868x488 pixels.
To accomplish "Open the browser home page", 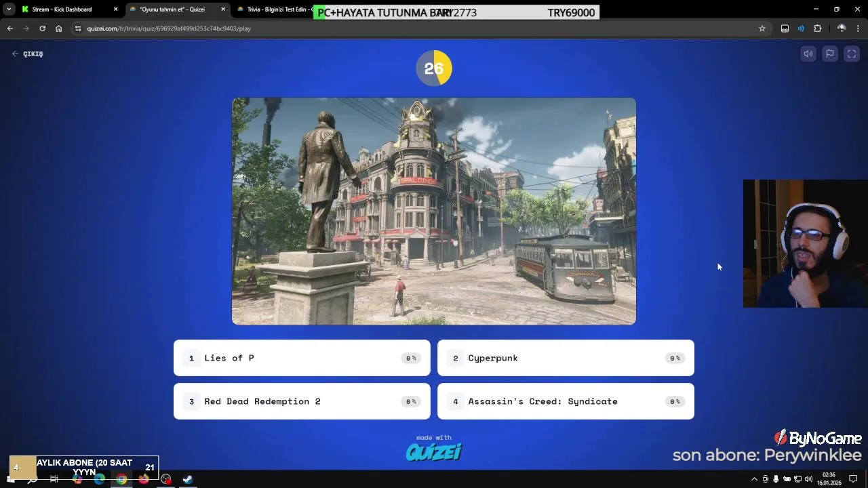I will pyautogui.click(x=59, y=28).
